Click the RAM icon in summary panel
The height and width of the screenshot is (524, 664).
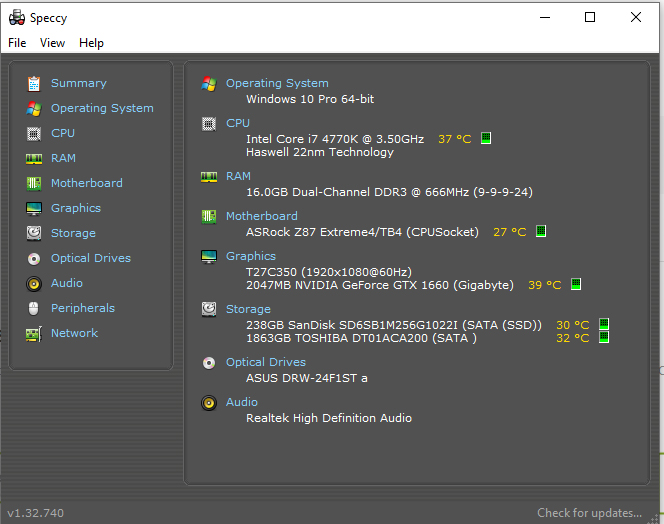(x=209, y=177)
